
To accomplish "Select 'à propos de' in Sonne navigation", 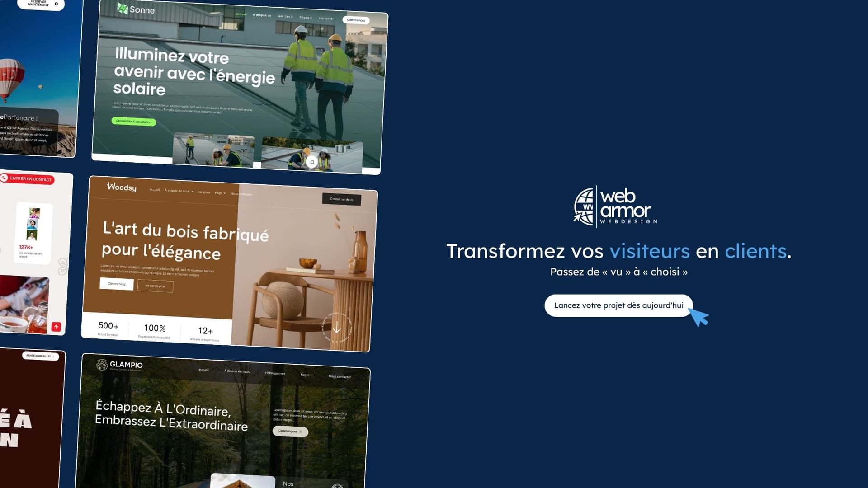I will (262, 15).
